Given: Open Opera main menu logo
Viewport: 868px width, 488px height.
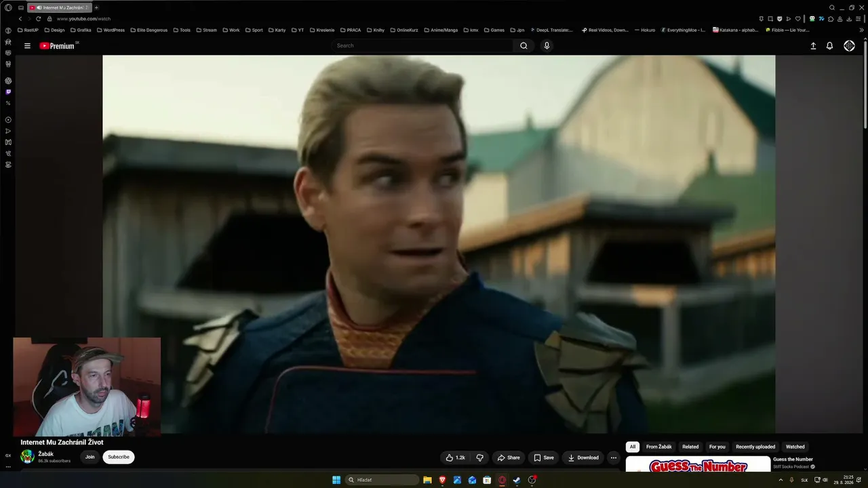Looking at the screenshot, I should tap(8, 7).
